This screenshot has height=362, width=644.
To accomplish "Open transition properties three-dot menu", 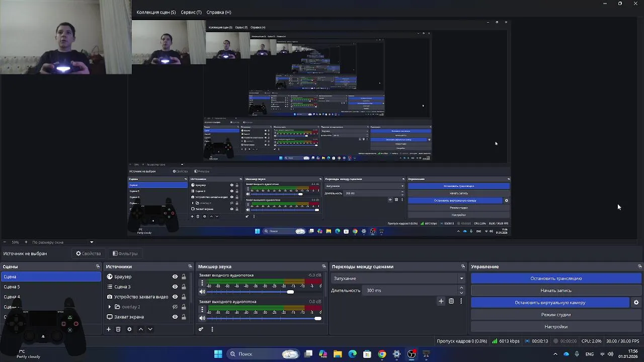I will [x=461, y=301].
